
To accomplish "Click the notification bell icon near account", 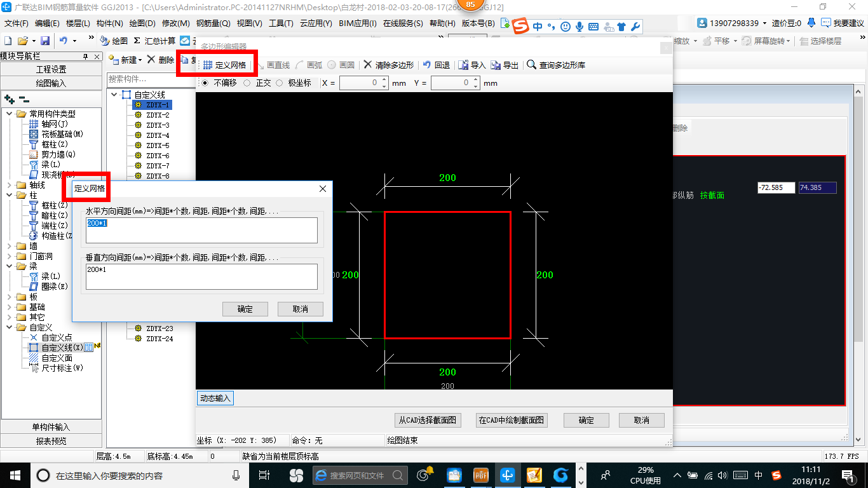I will (x=811, y=23).
